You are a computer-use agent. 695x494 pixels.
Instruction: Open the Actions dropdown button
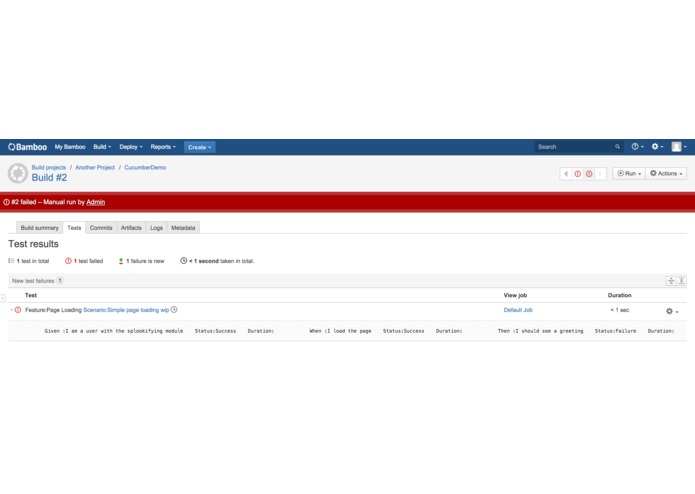(666, 173)
